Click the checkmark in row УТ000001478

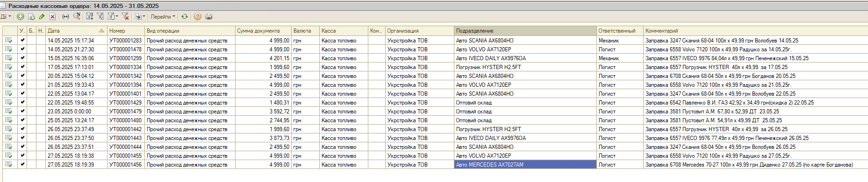tap(22, 49)
